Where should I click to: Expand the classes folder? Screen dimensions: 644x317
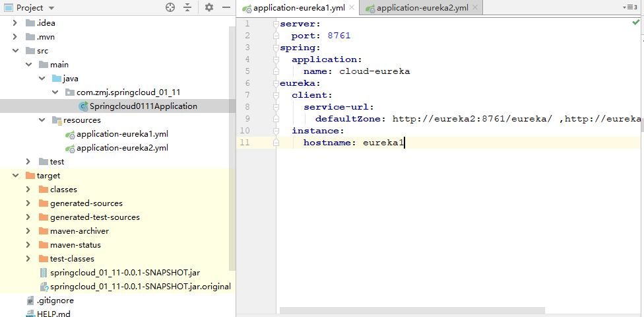(28, 190)
